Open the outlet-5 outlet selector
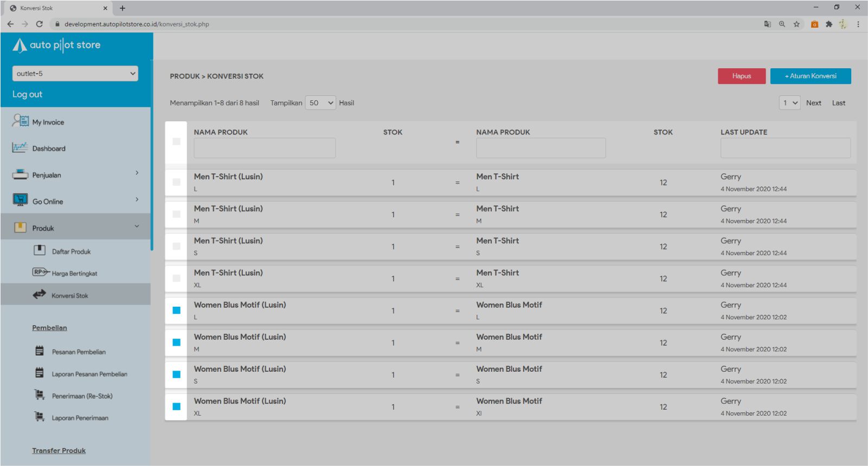The width and height of the screenshot is (868, 466). 75,74
